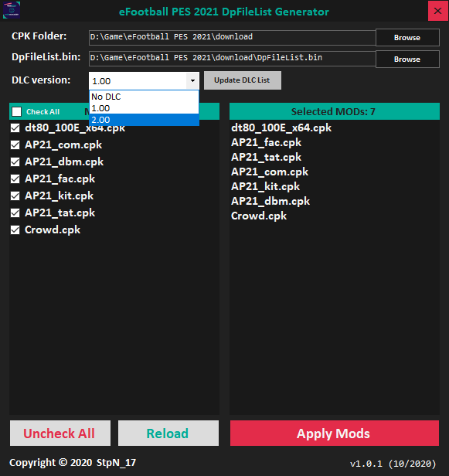Viewport: 449px width, 476px height.
Task: Click the Uncheck All button
Action: click(60, 433)
